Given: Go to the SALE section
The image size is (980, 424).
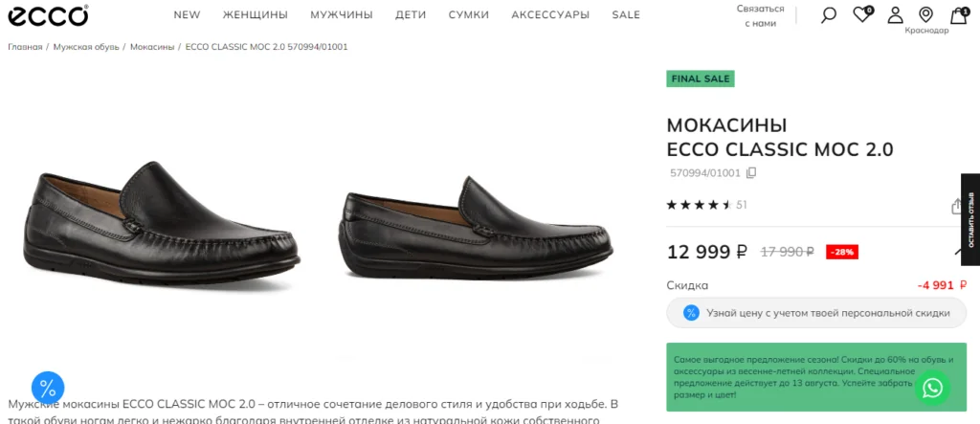Looking at the screenshot, I should point(626,15).
